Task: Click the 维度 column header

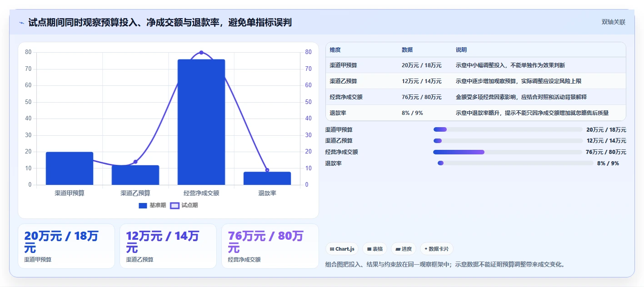Action: click(335, 50)
